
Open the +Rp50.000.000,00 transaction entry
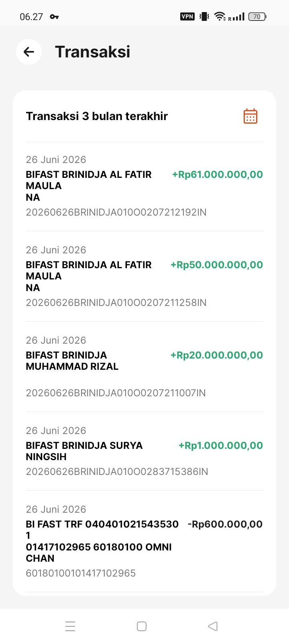(144, 276)
